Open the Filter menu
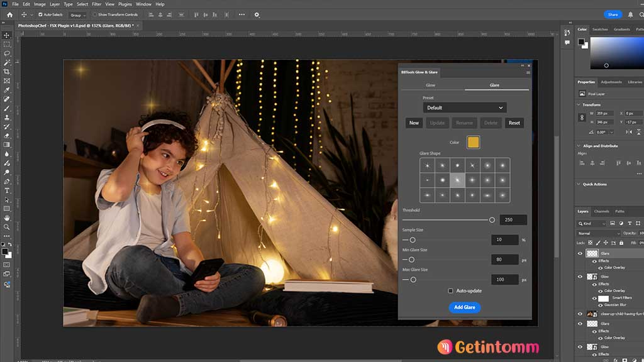This screenshot has height=362, width=644. click(x=96, y=4)
